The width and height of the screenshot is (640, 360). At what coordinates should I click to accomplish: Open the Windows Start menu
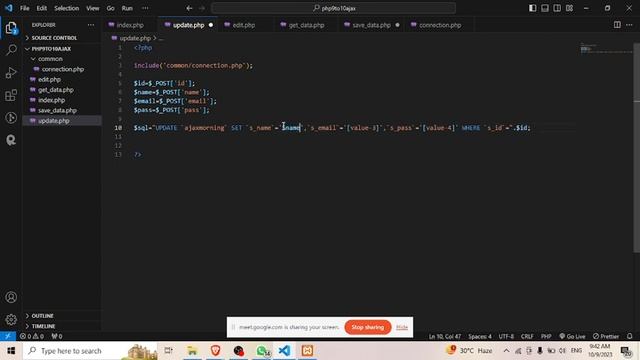point(11,351)
